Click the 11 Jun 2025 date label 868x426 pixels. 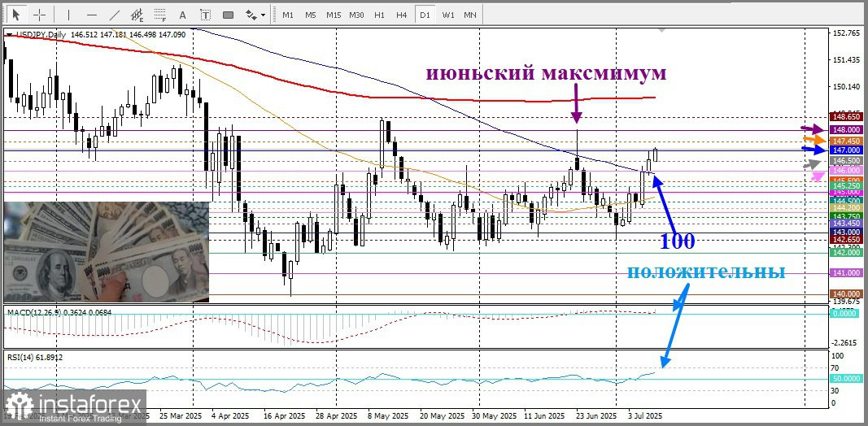pyautogui.click(x=544, y=415)
